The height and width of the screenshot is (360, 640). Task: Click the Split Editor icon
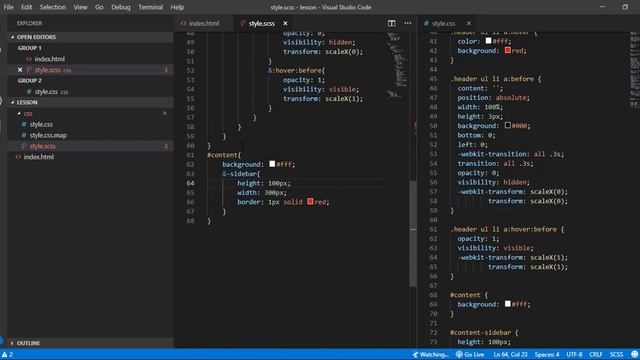tap(391, 23)
